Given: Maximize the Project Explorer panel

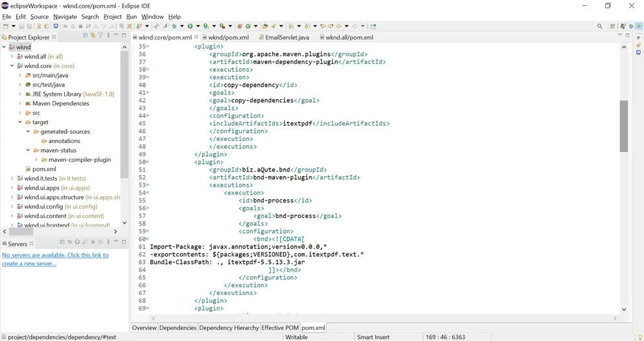Looking at the screenshot, I should pos(124,36).
